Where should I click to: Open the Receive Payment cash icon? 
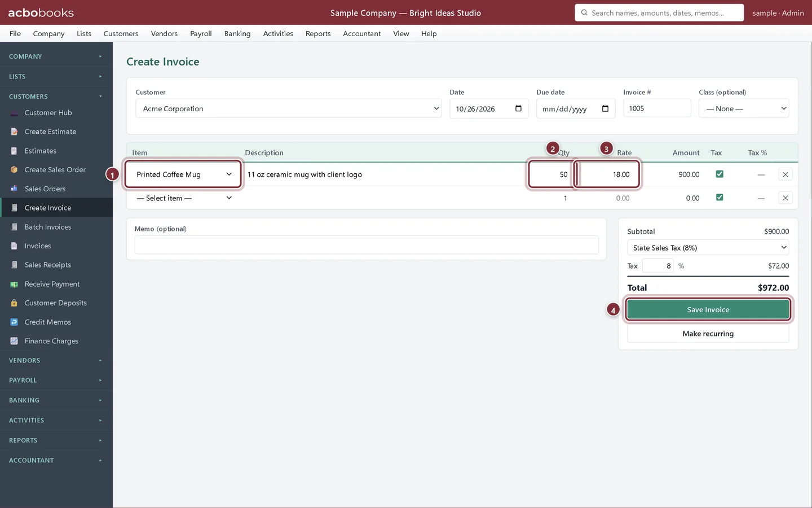pos(14,284)
